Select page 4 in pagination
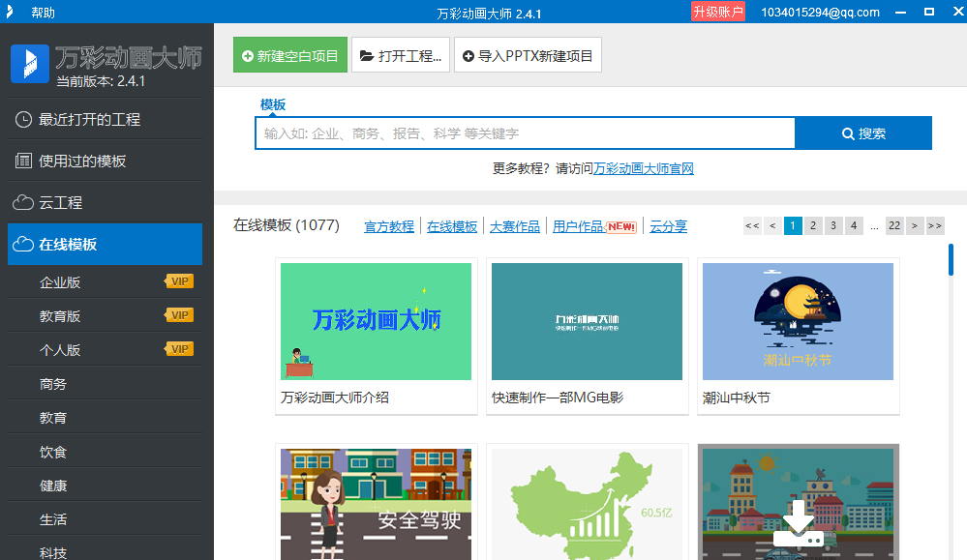 click(x=854, y=225)
